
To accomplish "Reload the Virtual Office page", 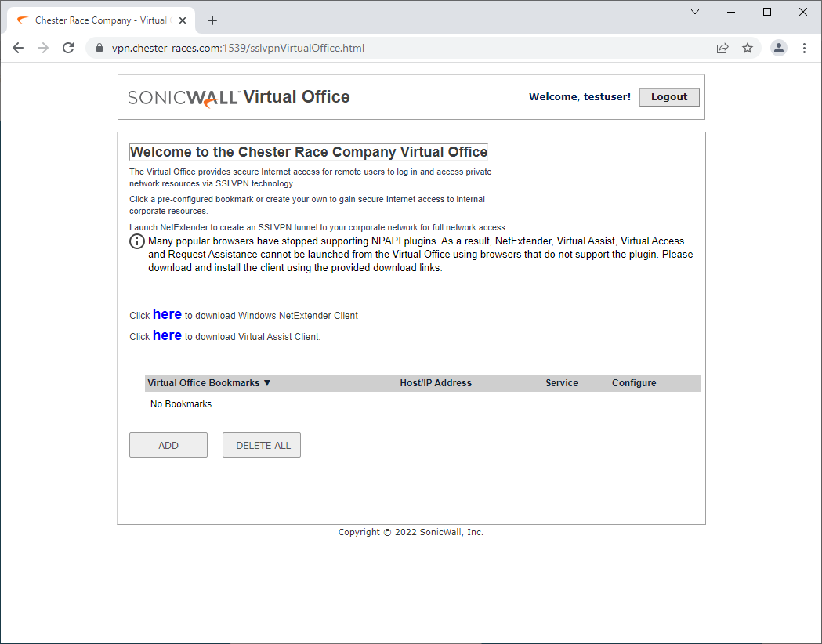I will click(x=68, y=49).
